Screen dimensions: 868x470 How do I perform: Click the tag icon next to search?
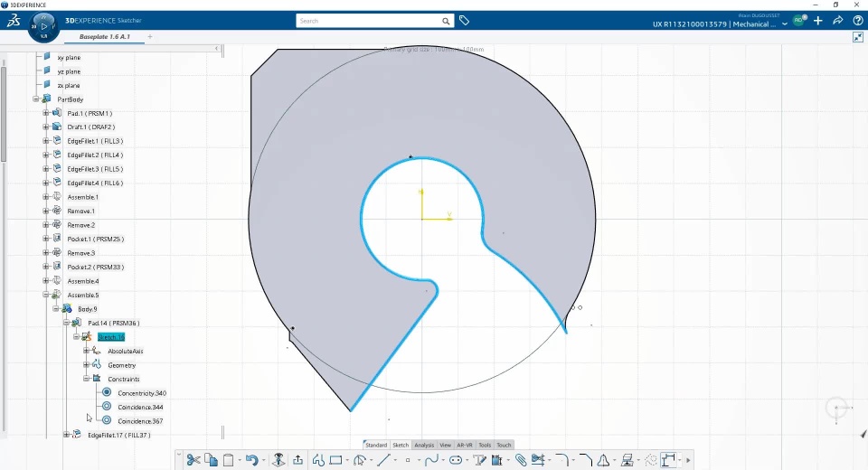(465, 21)
